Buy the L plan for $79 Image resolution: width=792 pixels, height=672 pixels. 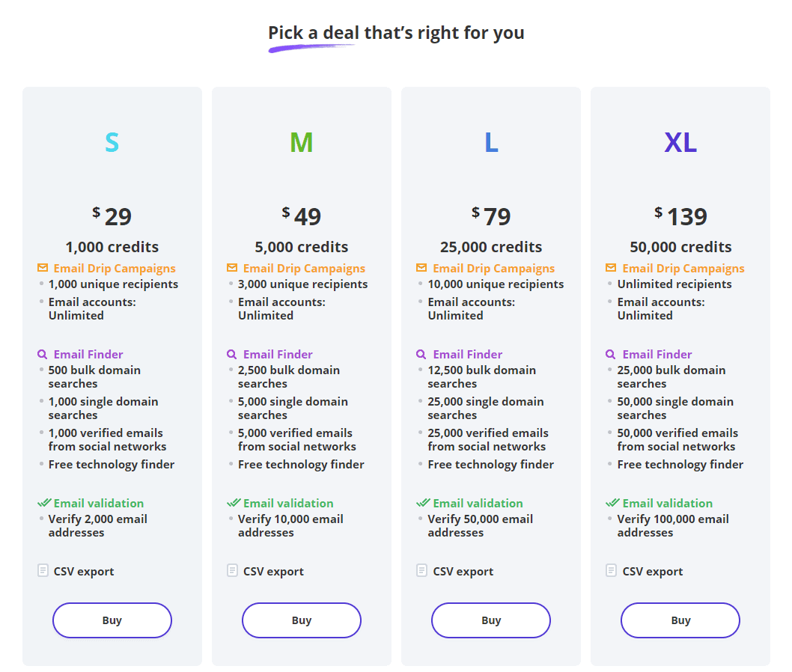(x=491, y=620)
